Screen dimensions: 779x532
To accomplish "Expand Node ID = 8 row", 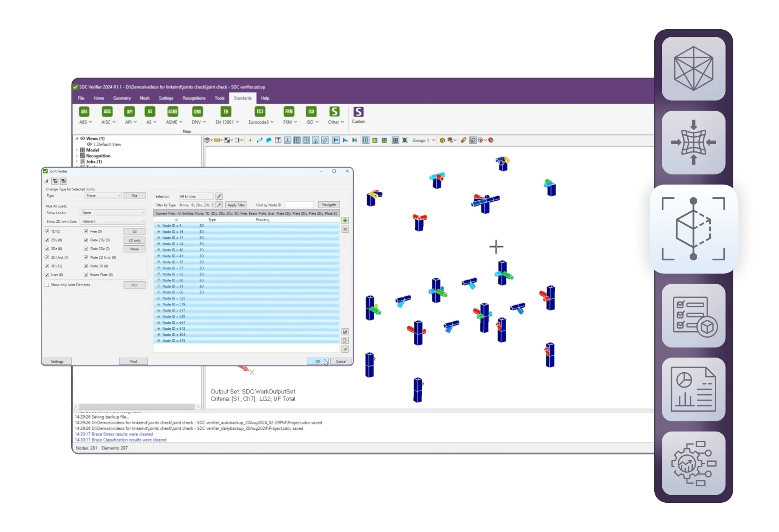I will (159, 226).
